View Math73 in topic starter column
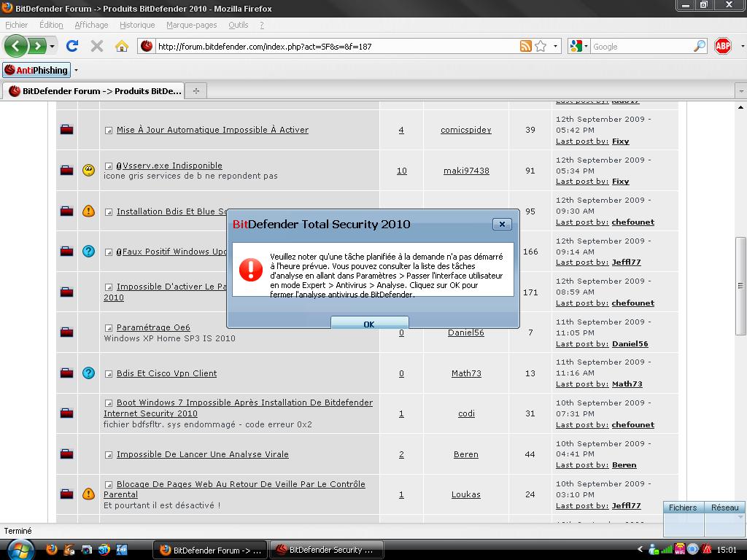 tap(466, 373)
